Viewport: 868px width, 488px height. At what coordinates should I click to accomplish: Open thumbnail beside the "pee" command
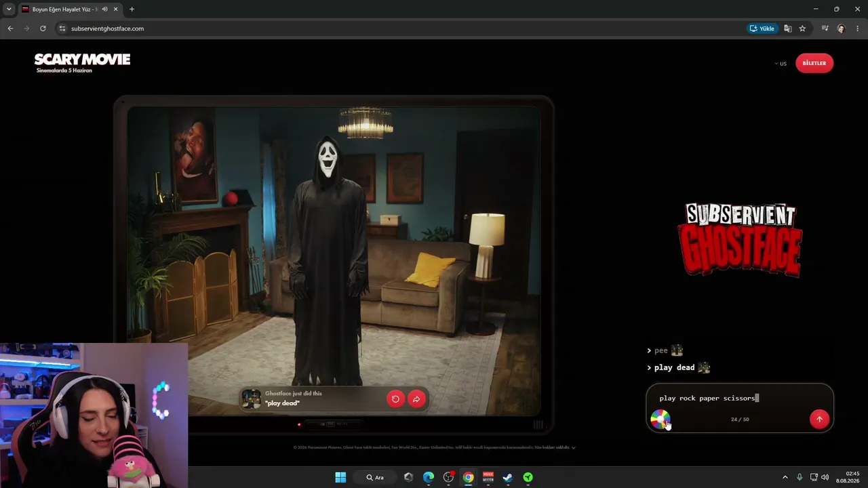click(677, 350)
